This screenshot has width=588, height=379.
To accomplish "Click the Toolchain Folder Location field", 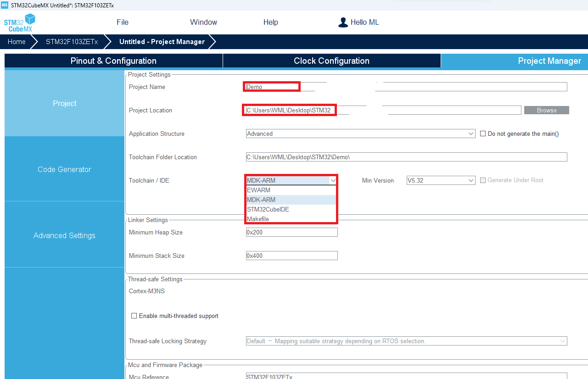I will 406,157.
